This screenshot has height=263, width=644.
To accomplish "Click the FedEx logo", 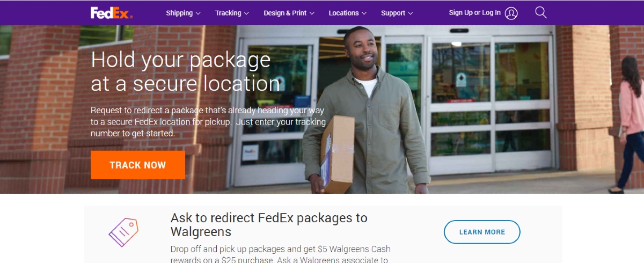I will (111, 13).
